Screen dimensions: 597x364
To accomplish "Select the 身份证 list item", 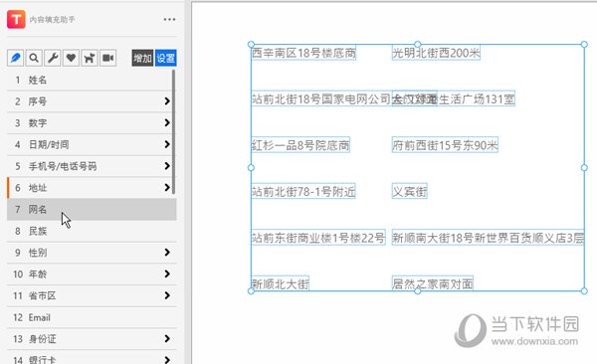I will point(92,339).
